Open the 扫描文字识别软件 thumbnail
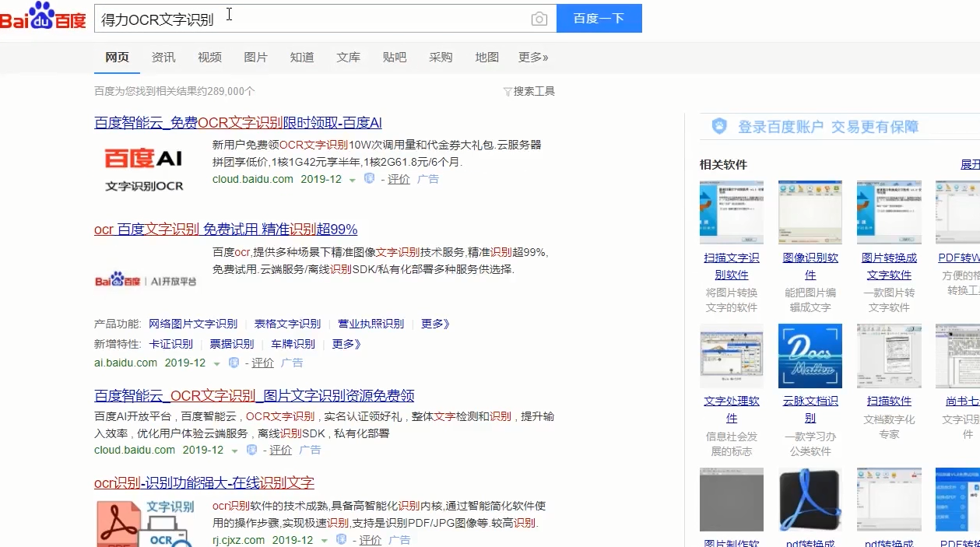Screen dimensions: 980x547 pos(731,212)
